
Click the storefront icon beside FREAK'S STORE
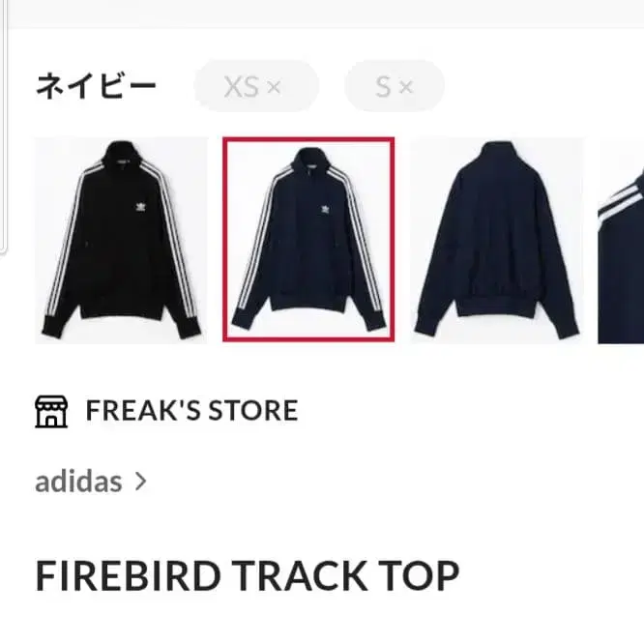(51, 412)
